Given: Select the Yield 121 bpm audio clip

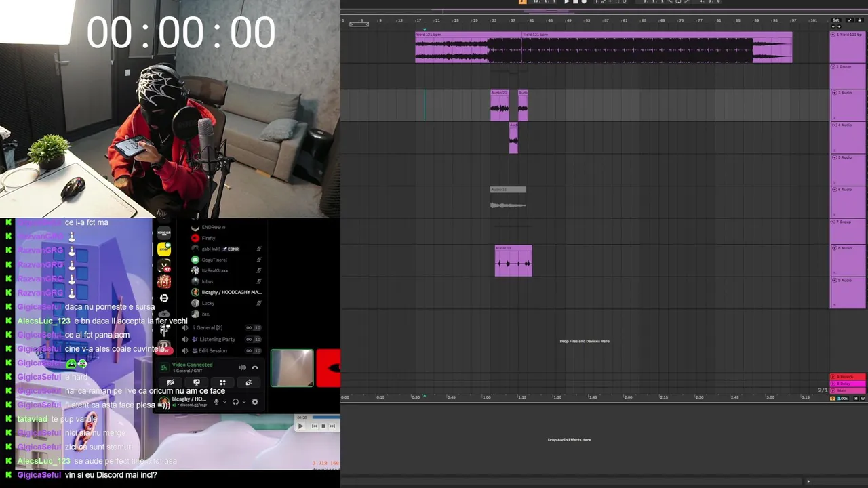Looking at the screenshot, I should 604,47.
